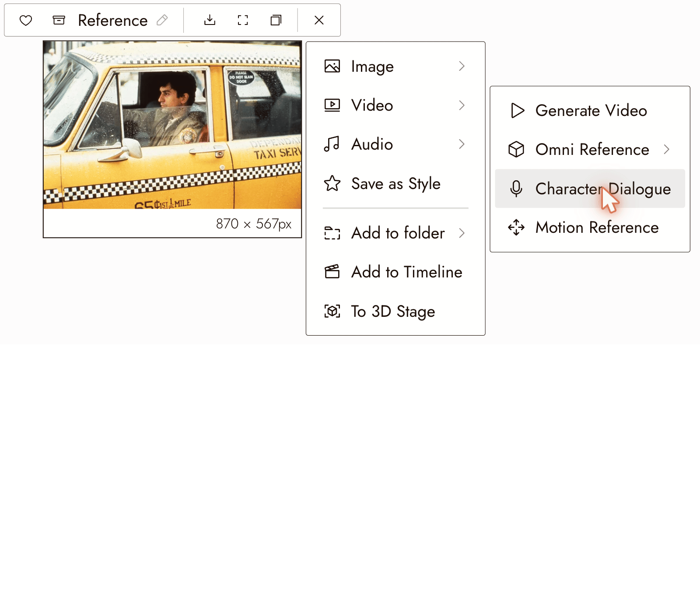Select Omni Reference in submenu
Viewport: 700px width, 596px height.
pyautogui.click(x=590, y=149)
